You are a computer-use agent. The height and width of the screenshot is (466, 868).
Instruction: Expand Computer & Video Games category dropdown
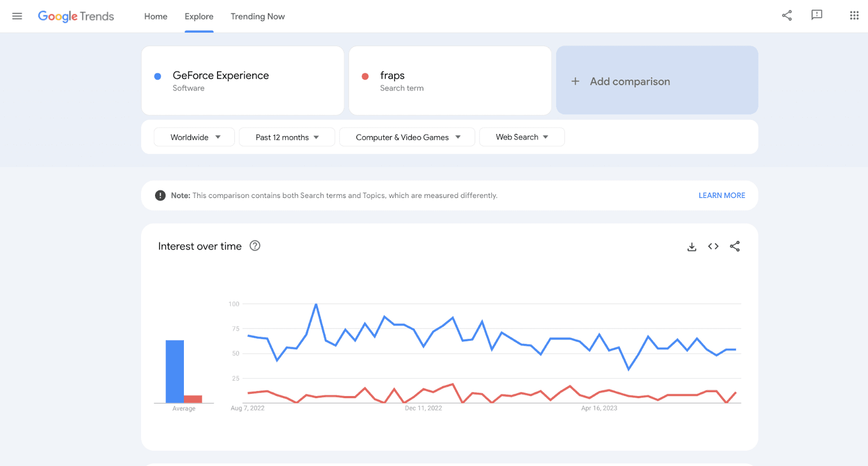407,137
